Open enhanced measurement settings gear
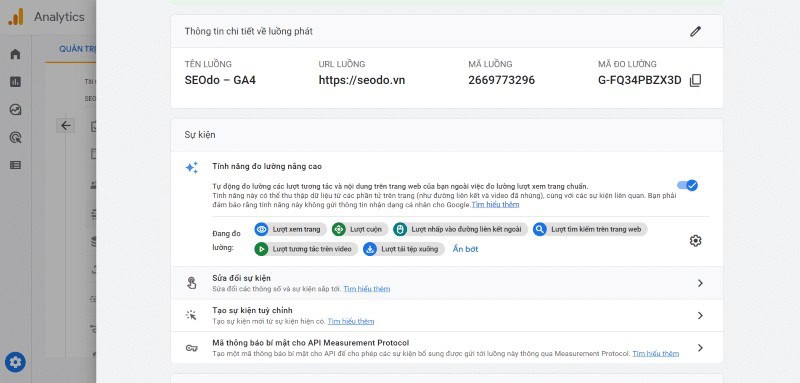This screenshot has width=800, height=383. (695, 241)
